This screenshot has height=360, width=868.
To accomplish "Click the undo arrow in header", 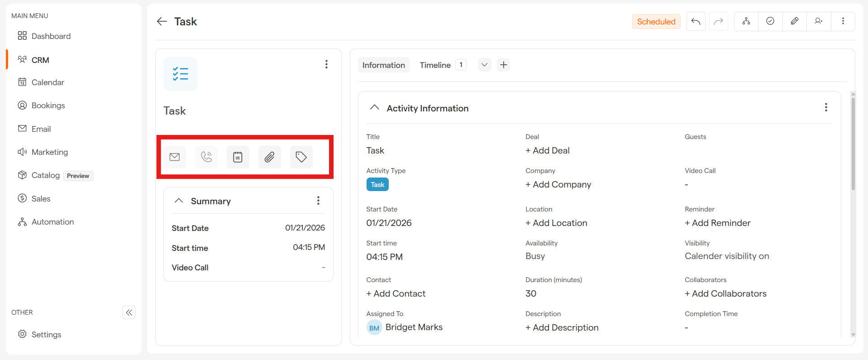I will tap(696, 21).
